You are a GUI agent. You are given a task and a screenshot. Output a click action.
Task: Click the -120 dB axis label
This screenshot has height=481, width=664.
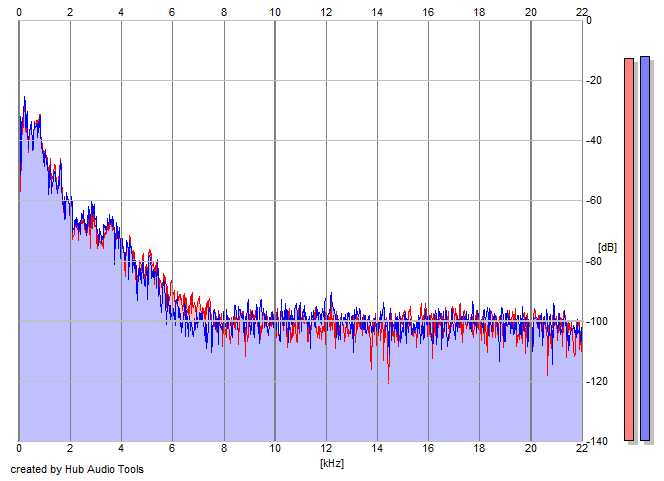(x=597, y=381)
